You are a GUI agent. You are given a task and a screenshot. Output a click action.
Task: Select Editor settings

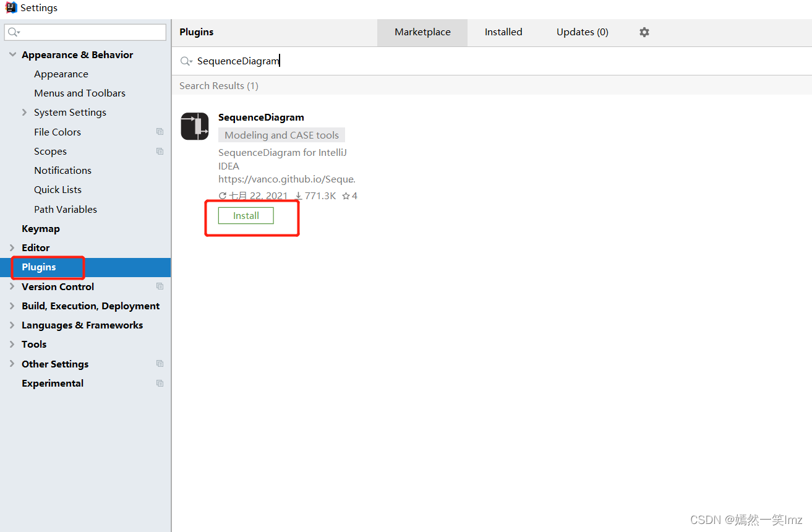[x=35, y=247]
